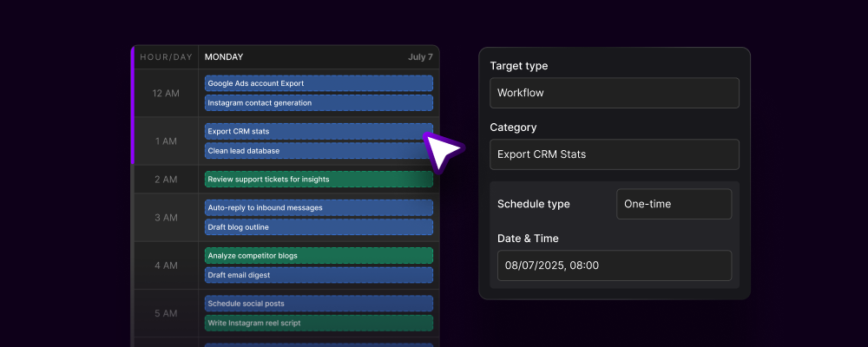Click the Schedule type label

coord(534,204)
